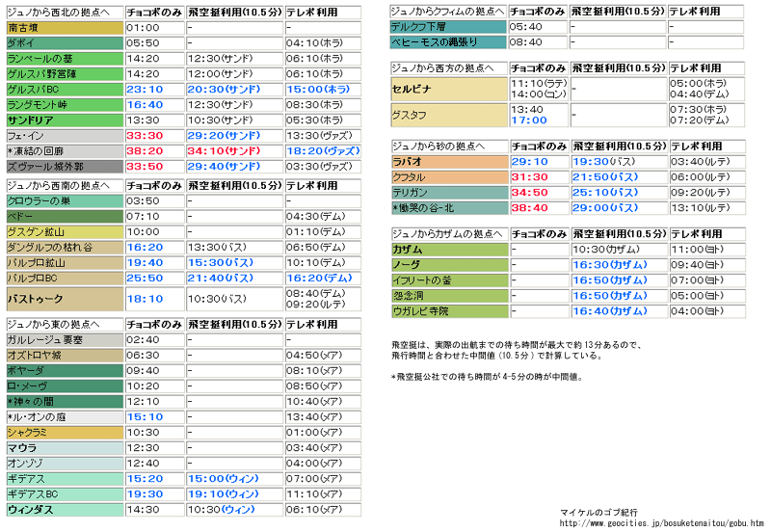
Task: Select the デルクフ下層 row name
Action: [448, 27]
